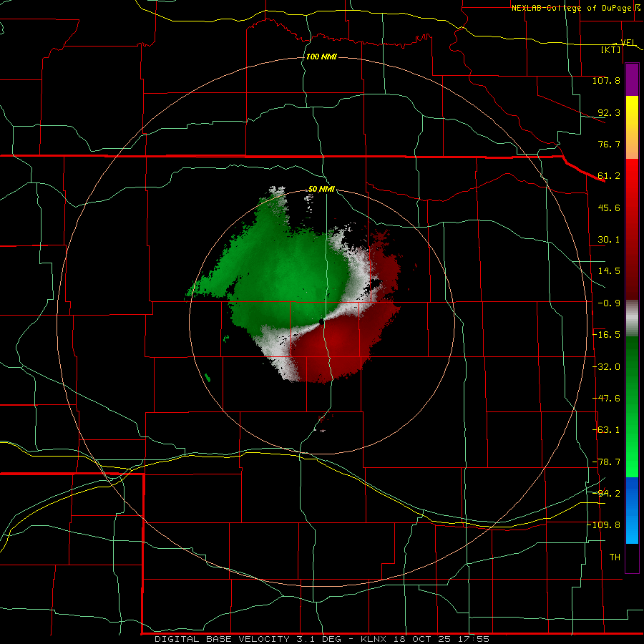
Task: Click the 18 OCT 25 17:55 timestamp
Action: (441, 639)
